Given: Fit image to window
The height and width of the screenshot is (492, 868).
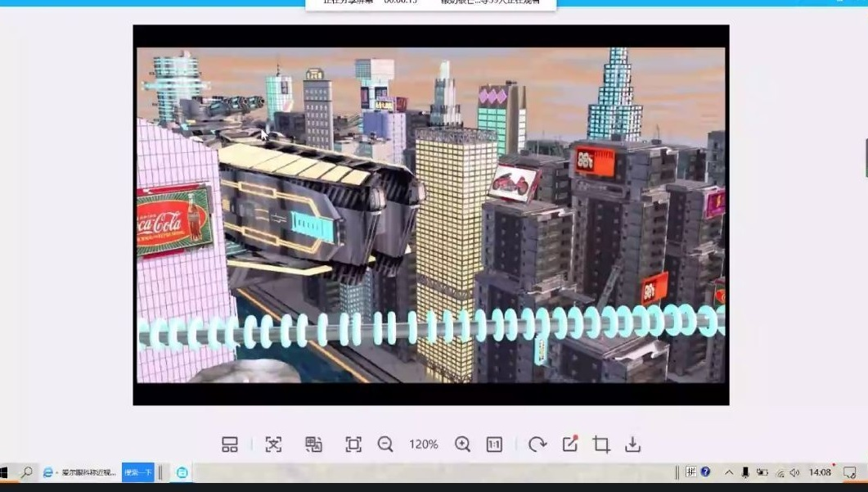Looking at the screenshot, I should [x=353, y=445].
